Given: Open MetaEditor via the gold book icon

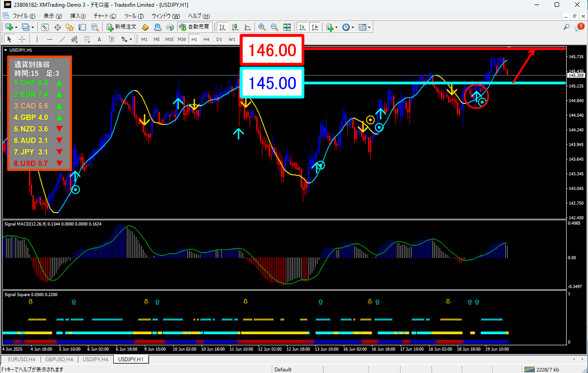Looking at the screenshot, I should coord(145,27).
